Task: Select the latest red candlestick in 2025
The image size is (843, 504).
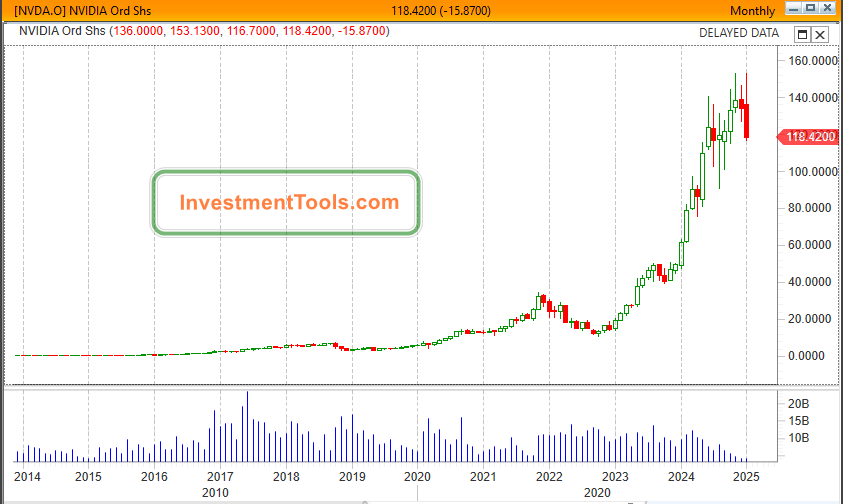Action: coord(747,121)
